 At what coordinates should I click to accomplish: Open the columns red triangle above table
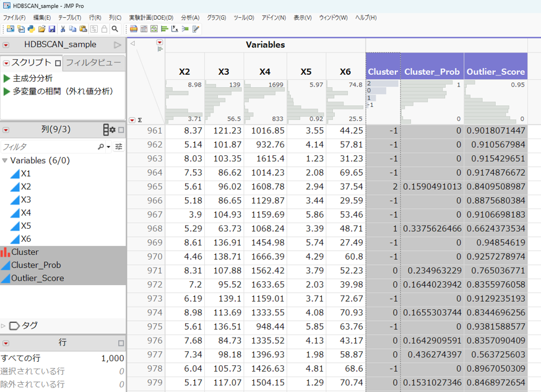[160, 43]
